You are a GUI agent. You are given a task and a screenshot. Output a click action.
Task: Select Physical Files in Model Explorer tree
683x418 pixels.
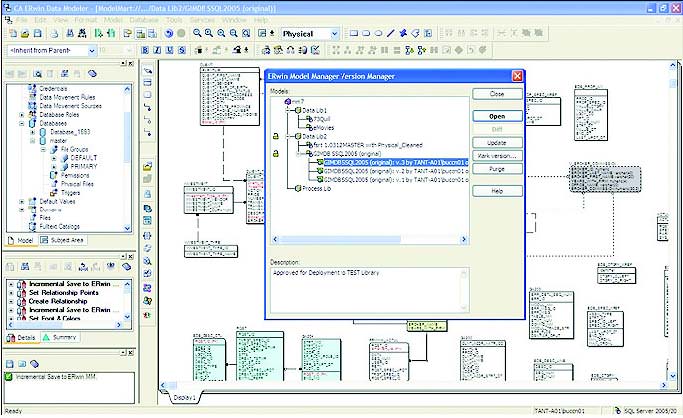pos(77,184)
